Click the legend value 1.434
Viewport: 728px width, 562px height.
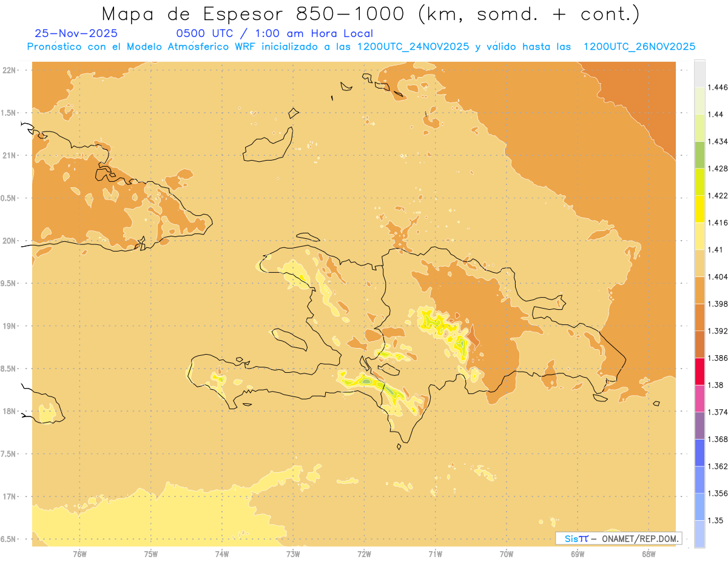(718, 141)
